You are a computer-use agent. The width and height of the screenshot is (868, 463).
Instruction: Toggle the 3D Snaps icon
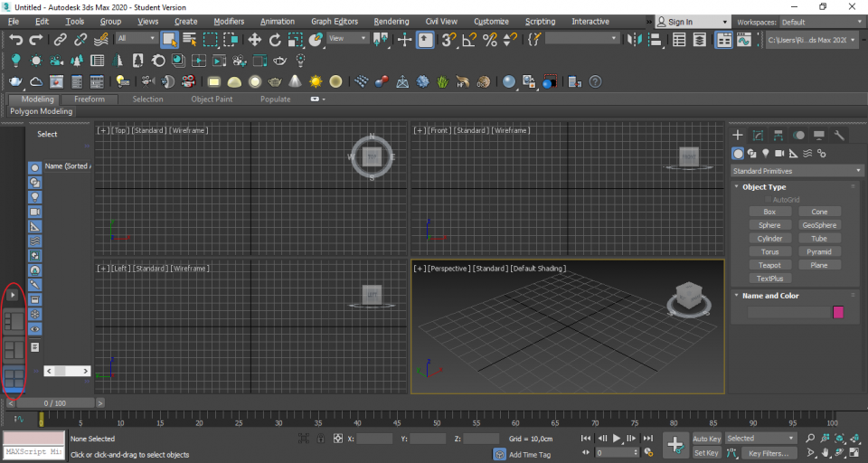click(x=448, y=39)
